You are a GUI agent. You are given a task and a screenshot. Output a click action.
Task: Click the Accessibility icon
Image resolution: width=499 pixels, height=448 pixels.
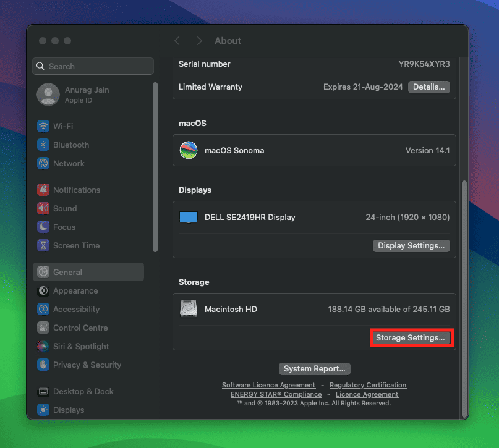coord(43,309)
